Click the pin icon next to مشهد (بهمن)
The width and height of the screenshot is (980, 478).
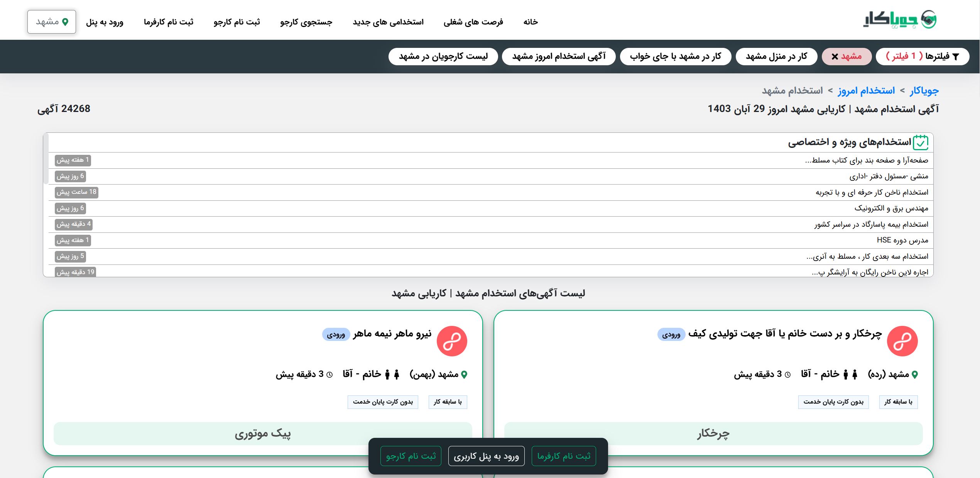coord(464,375)
